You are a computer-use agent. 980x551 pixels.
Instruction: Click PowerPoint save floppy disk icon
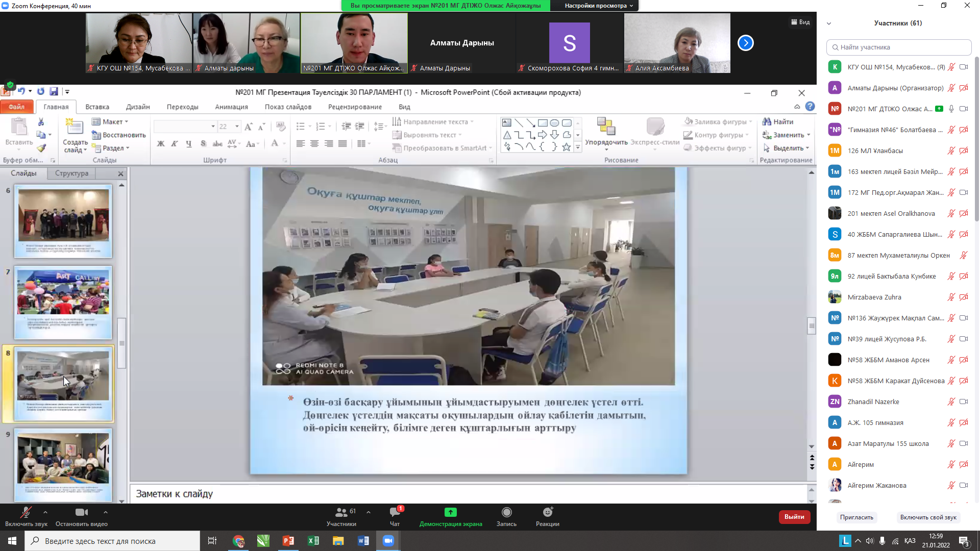(54, 91)
